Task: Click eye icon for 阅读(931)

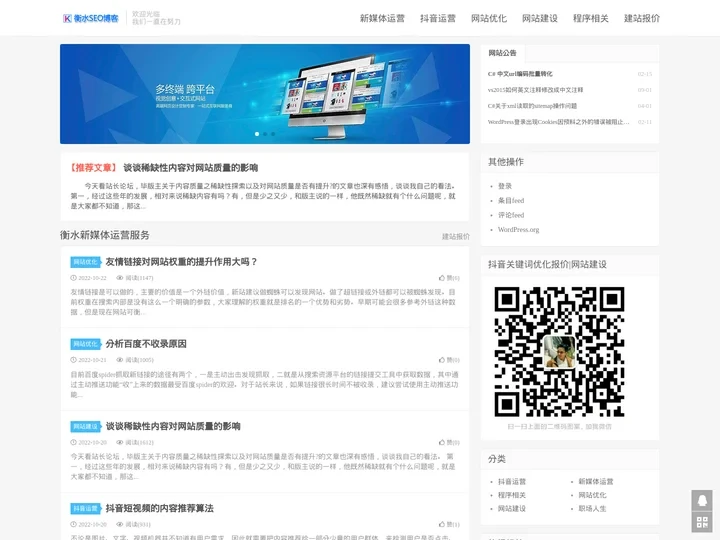Action: [x=120, y=524]
